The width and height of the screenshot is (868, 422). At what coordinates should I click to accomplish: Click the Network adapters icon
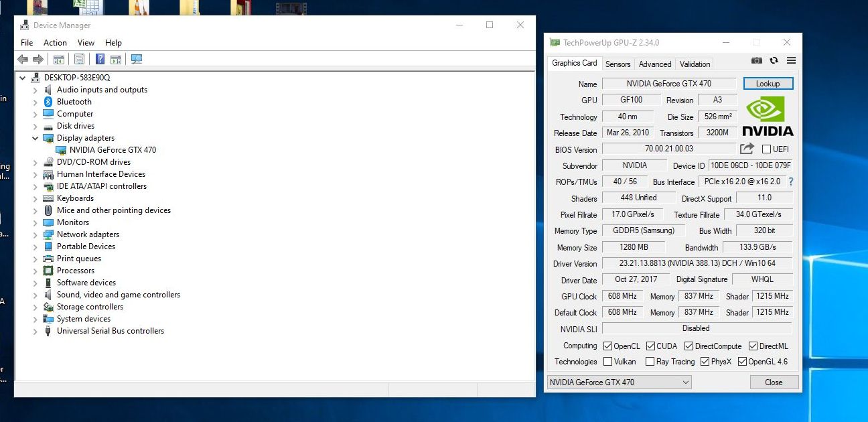point(48,234)
